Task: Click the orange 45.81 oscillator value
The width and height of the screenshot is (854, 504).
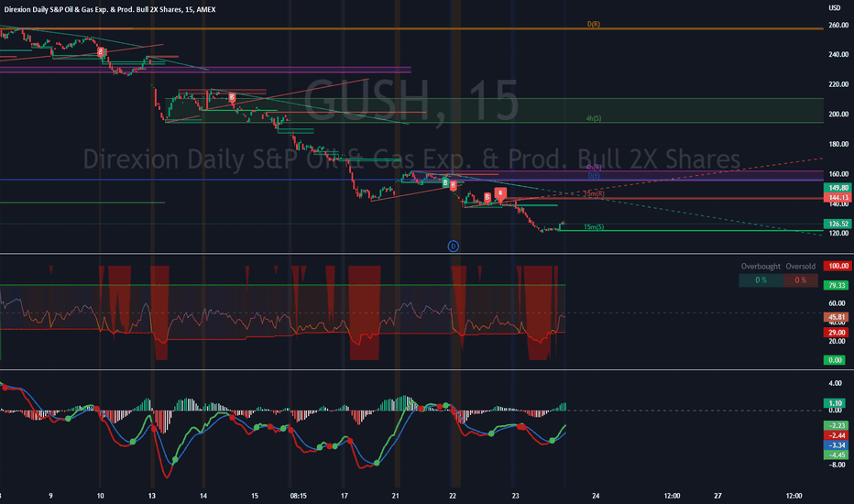Action: click(837, 316)
